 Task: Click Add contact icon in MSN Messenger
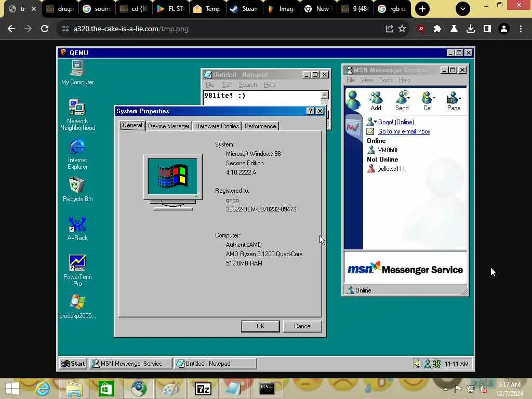point(376,101)
